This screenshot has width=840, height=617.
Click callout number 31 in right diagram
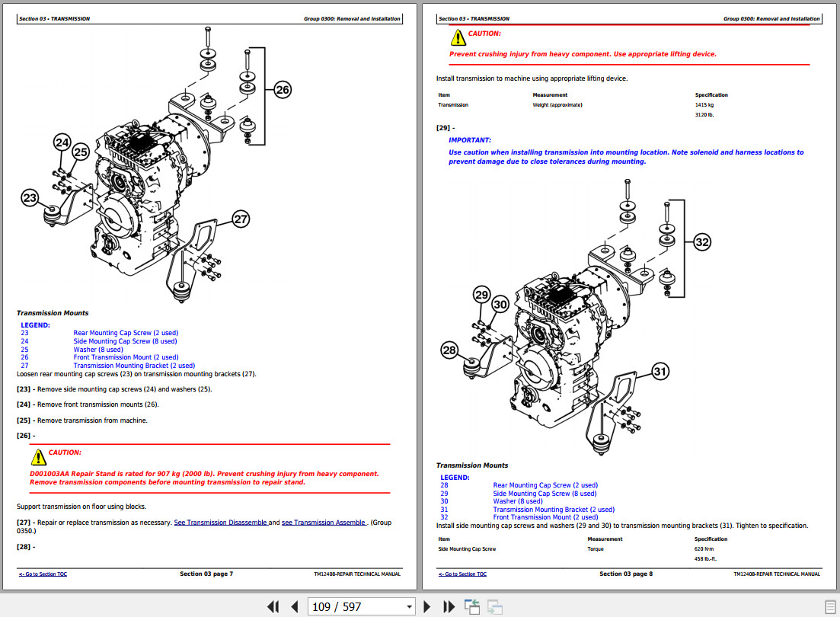pyautogui.click(x=660, y=371)
